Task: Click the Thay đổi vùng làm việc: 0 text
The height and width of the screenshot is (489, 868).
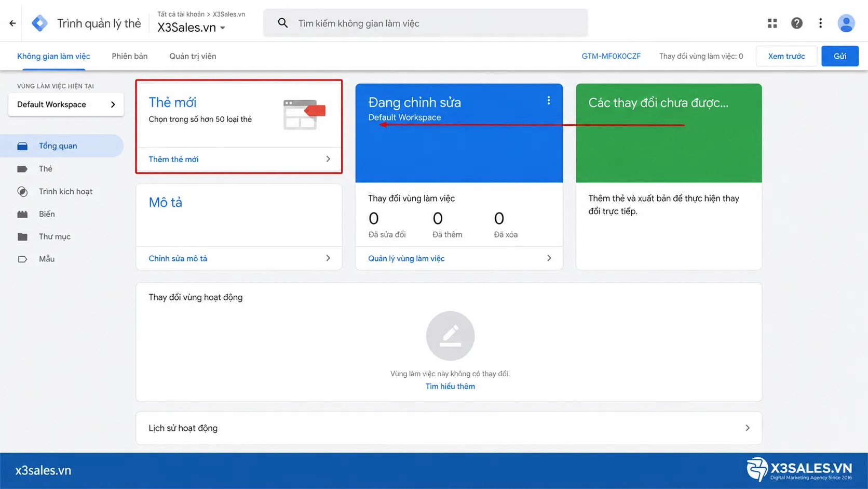Action: [701, 56]
